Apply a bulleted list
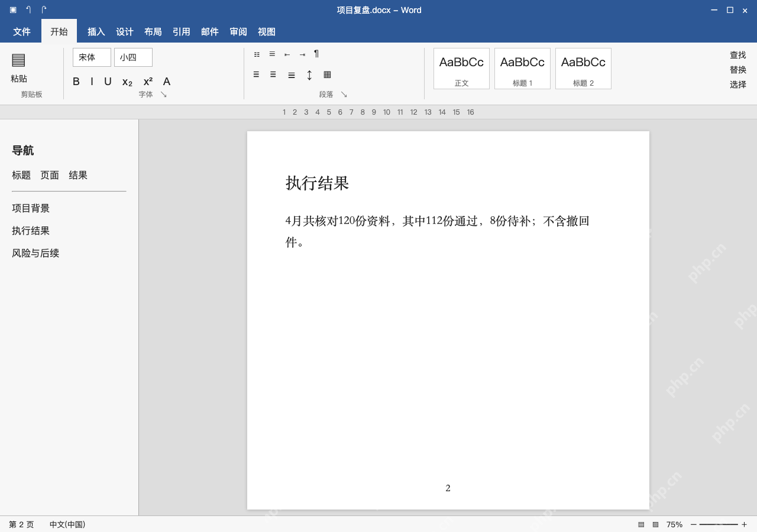This screenshot has width=757, height=532. [x=257, y=54]
